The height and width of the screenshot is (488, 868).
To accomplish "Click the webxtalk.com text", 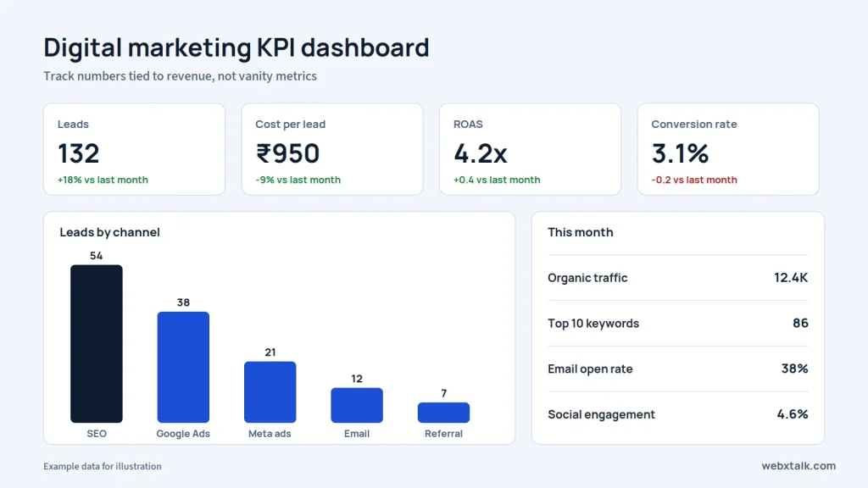I will [x=798, y=466].
